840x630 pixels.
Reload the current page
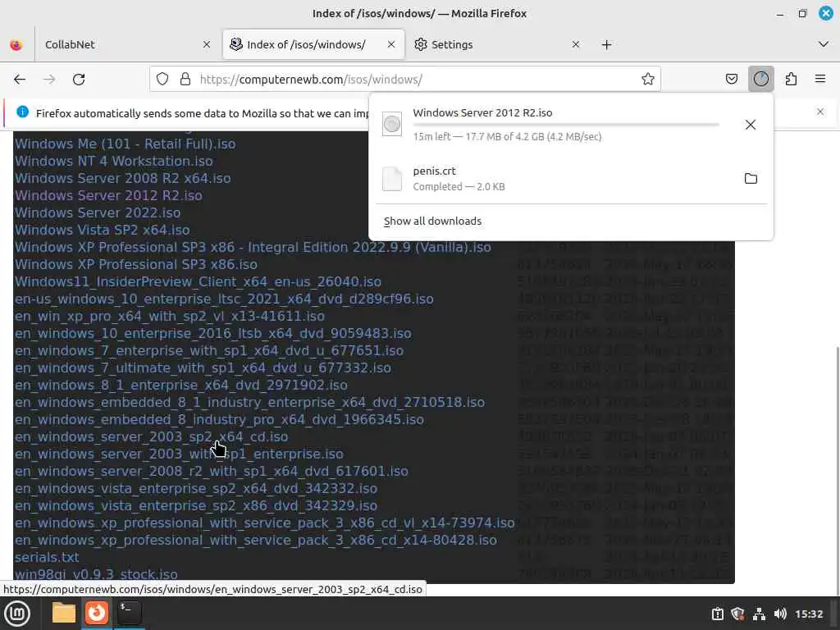tap(79, 80)
